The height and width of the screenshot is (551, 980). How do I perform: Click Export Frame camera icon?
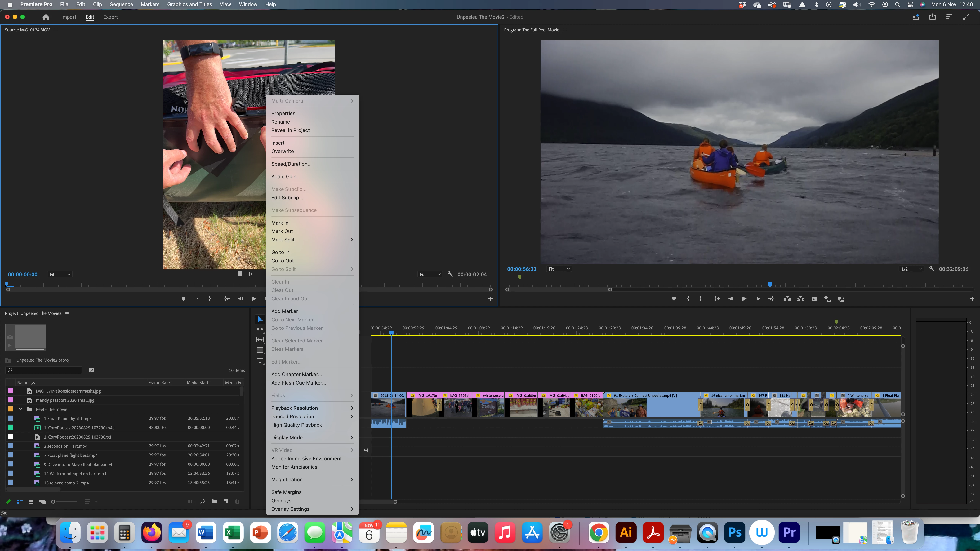[814, 299]
